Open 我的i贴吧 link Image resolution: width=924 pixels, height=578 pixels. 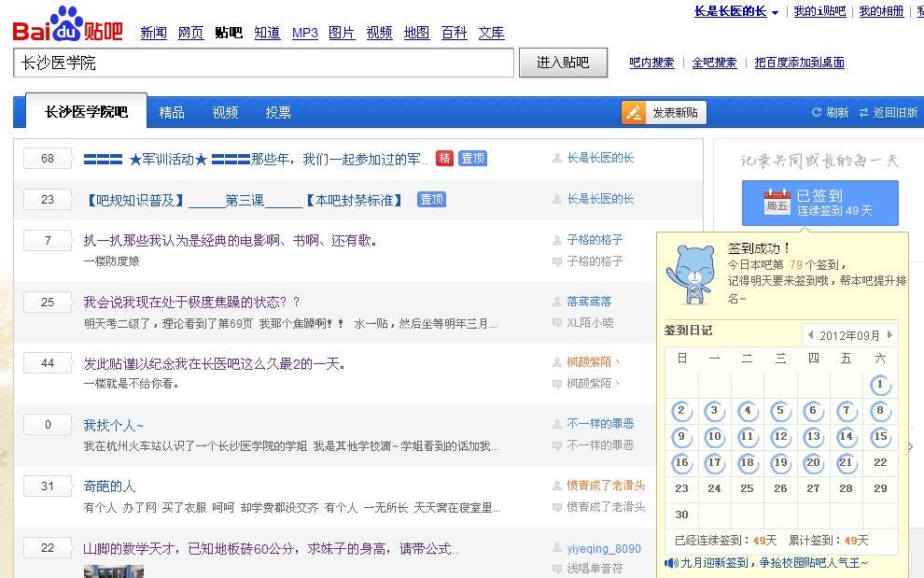[x=819, y=11]
